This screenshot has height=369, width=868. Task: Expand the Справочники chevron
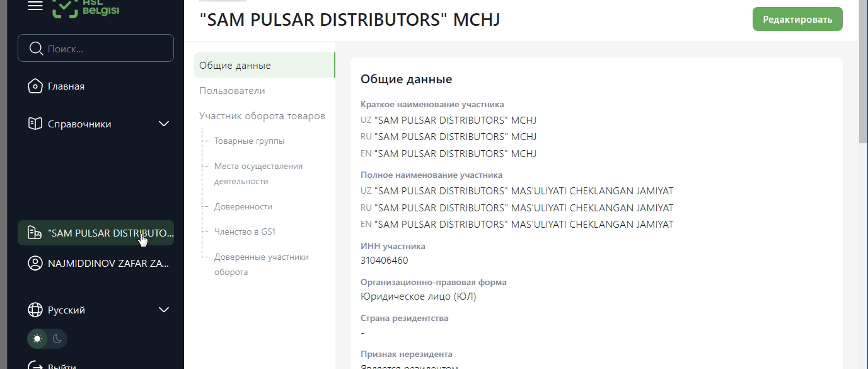pos(164,124)
